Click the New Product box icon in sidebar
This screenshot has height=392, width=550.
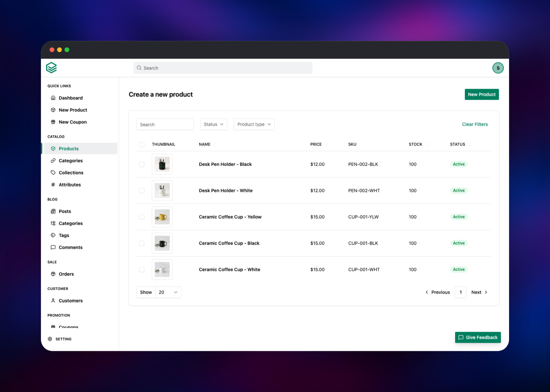click(53, 110)
